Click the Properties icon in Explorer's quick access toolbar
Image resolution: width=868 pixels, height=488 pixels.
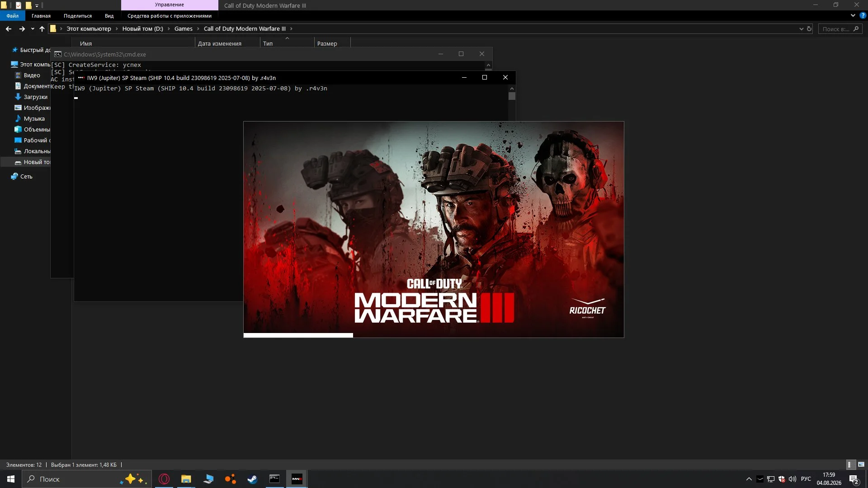coord(18,5)
